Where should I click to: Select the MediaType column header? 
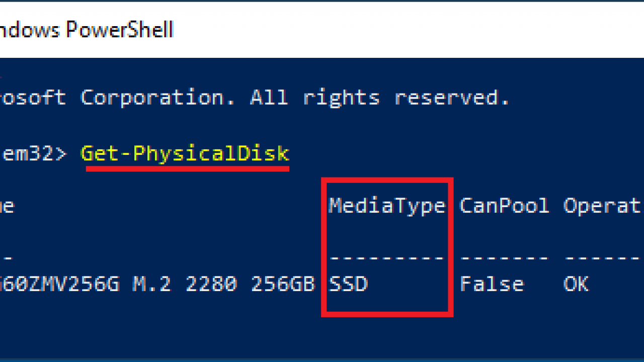tap(387, 206)
